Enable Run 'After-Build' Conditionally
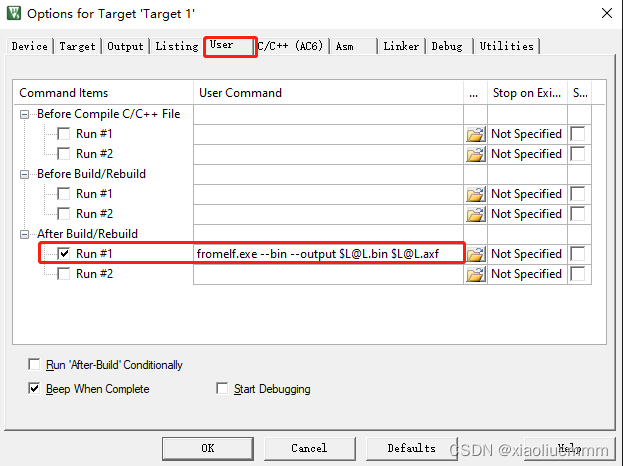The width and height of the screenshot is (623, 466). click(x=34, y=364)
